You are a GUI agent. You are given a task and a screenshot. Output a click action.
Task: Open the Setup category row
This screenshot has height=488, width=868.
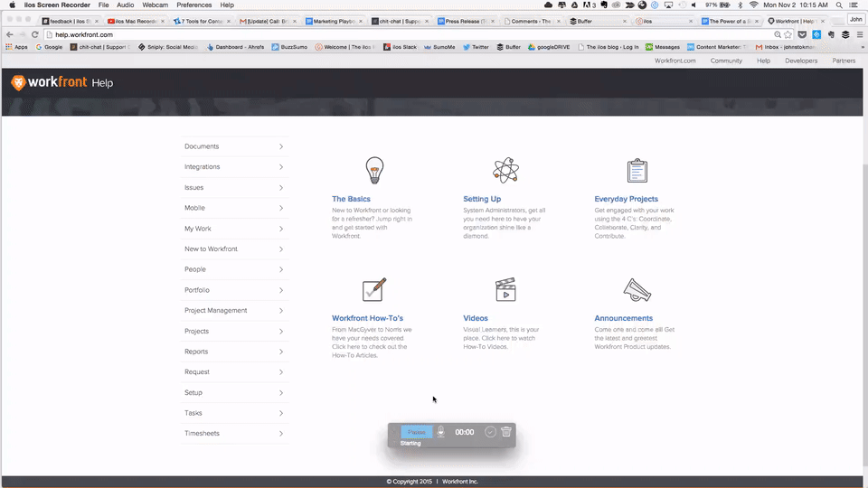click(x=233, y=392)
